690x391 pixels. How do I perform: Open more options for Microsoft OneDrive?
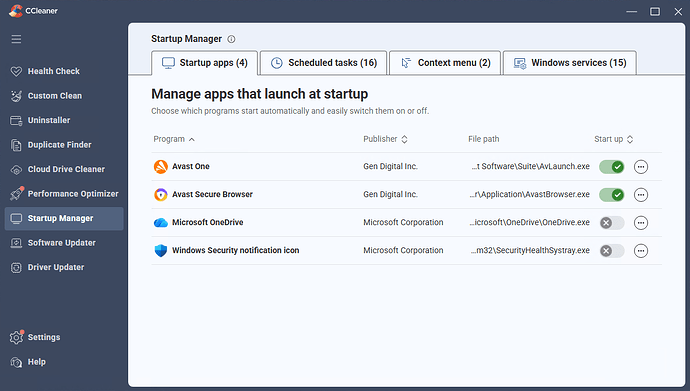tap(641, 223)
